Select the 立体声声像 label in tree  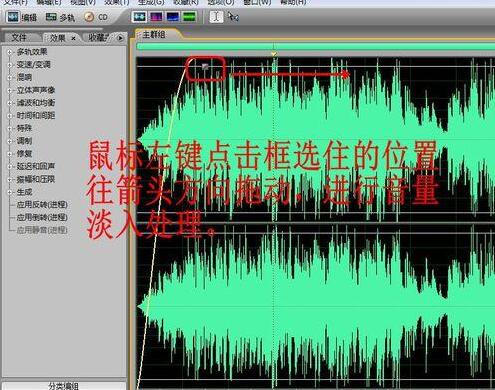36,90
